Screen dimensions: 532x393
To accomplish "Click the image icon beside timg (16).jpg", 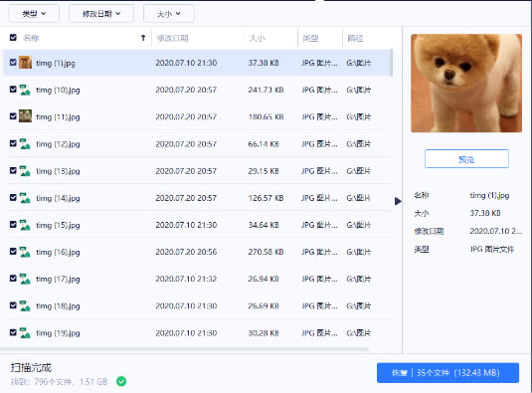I will (25, 252).
